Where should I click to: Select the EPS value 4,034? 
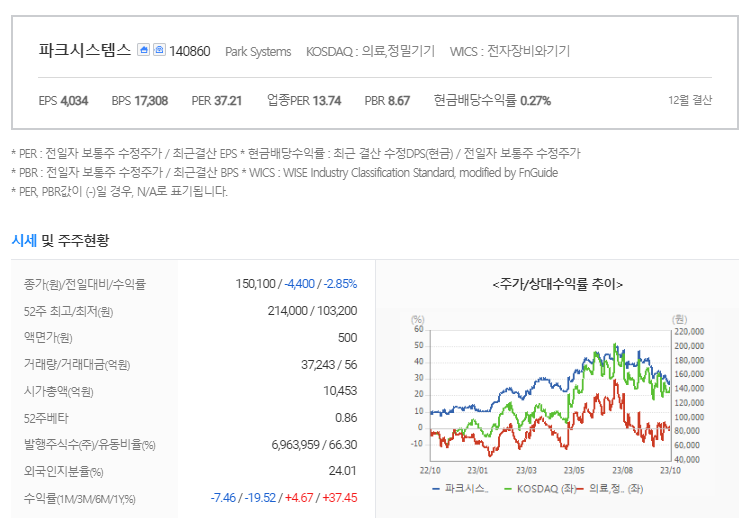[x=74, y=101]
